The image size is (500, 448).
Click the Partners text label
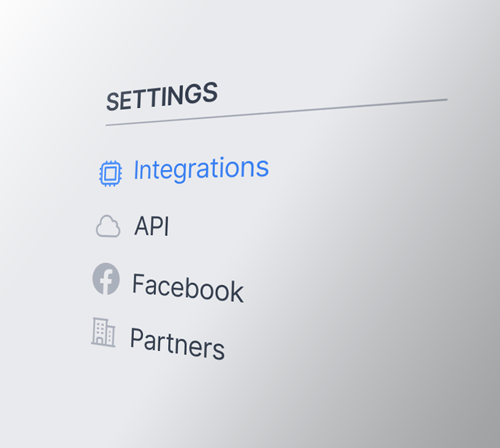(177, 343)
